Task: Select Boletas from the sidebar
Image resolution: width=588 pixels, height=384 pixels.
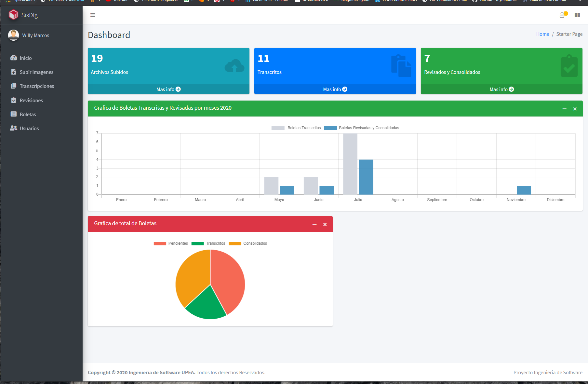Action: pyautogui.click(x=28, y=114)
